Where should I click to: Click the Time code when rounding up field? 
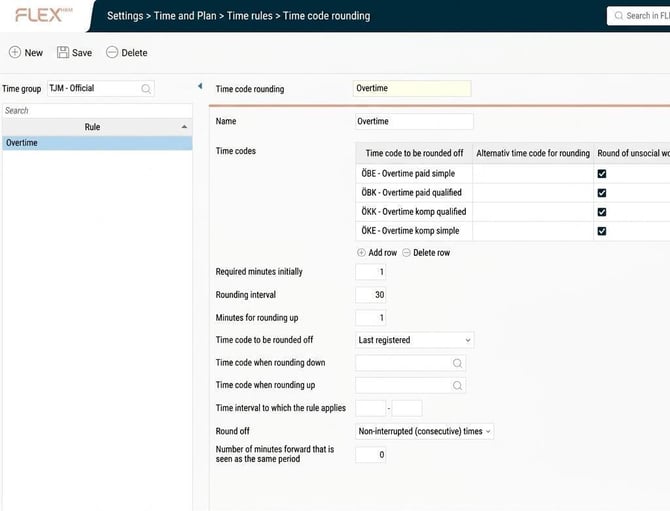point(410,385)
